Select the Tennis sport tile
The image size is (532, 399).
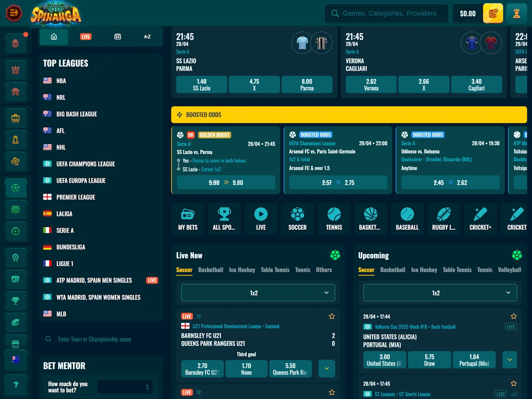pos(334,219)
